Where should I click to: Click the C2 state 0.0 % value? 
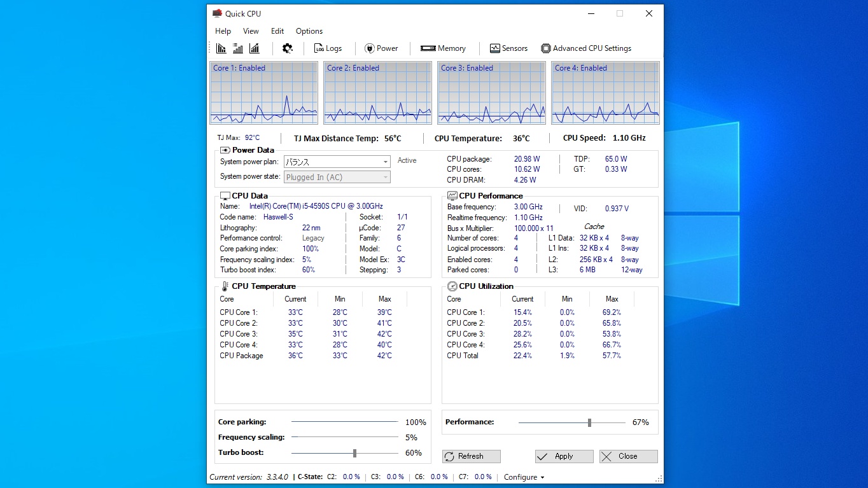click(x=351, y=477)
